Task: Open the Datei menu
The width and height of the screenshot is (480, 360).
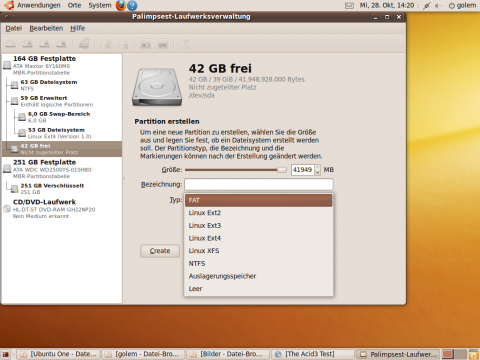Action: (x=14, y=28)
